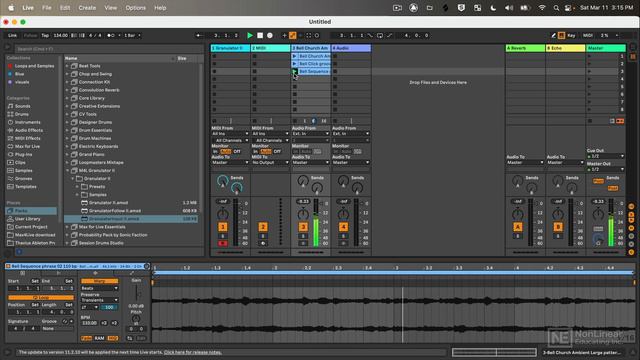The image size is (640, 360).
Task: Open User Library in Places
Action: click(27, 219)
